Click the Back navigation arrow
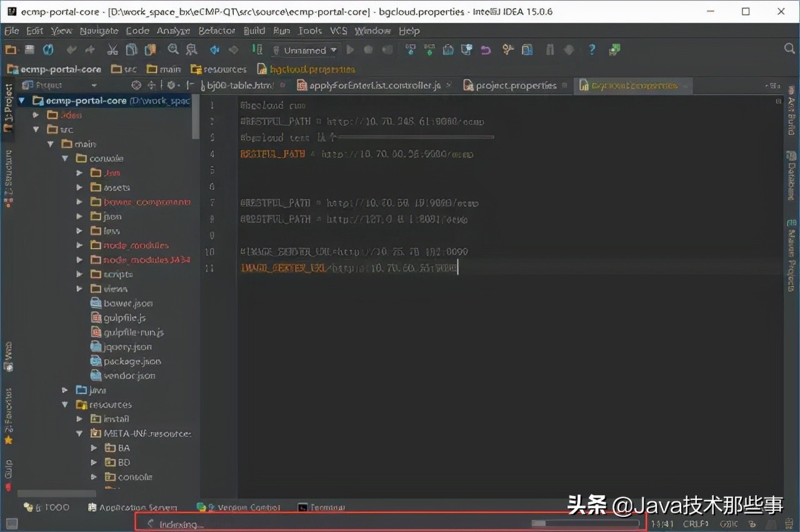 coord(214,50)
